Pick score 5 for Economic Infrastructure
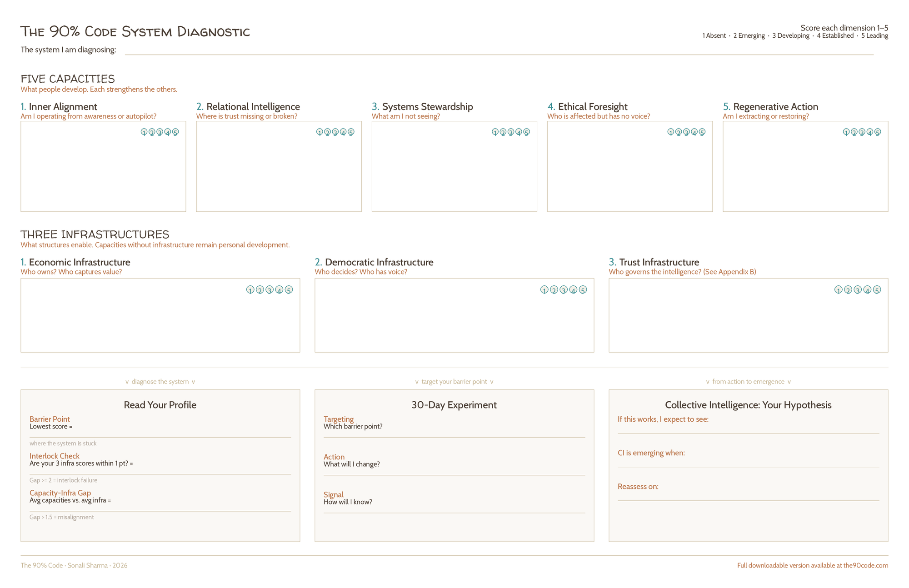The width and height of the screenshot is (909, 588). [x=289, y=290]
